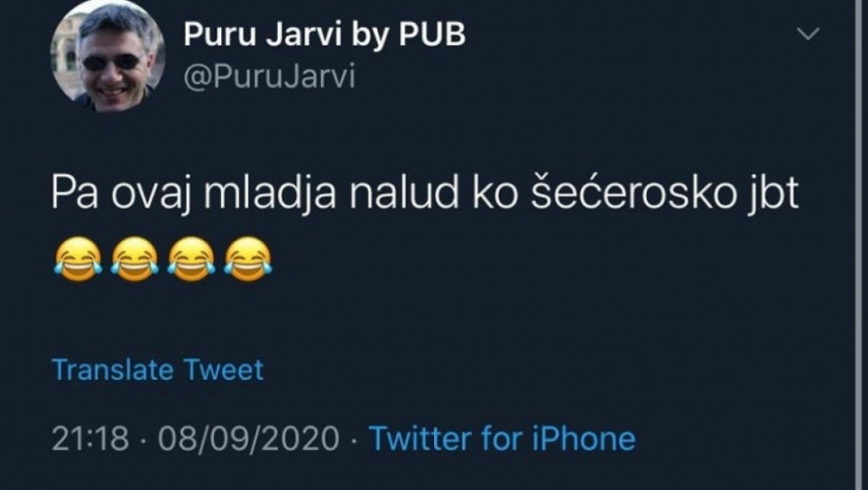Image resolution: width=868 pixels, height=490 pixels.
Task: Click the first laughing tears emoji
Action: (x=78, y=259)
